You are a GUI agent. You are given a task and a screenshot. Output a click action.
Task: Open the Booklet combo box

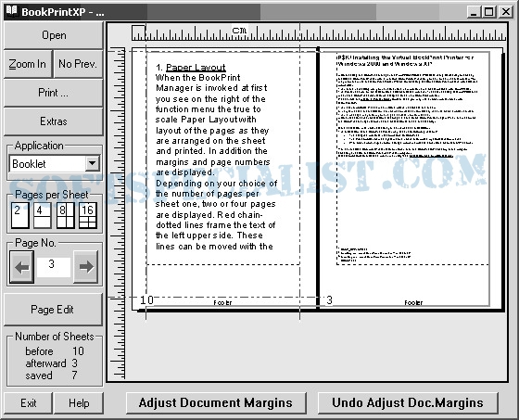pyautogui.click(x=55, y=163)
